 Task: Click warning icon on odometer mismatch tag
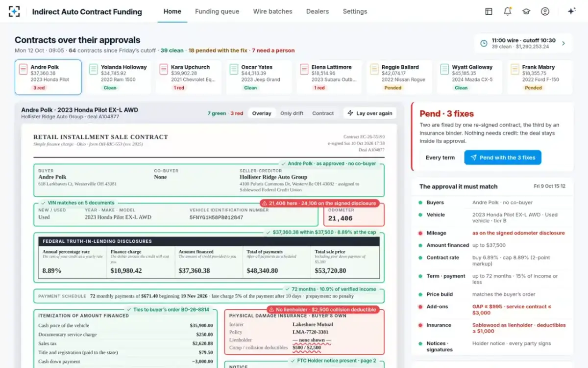coord(265,203)
